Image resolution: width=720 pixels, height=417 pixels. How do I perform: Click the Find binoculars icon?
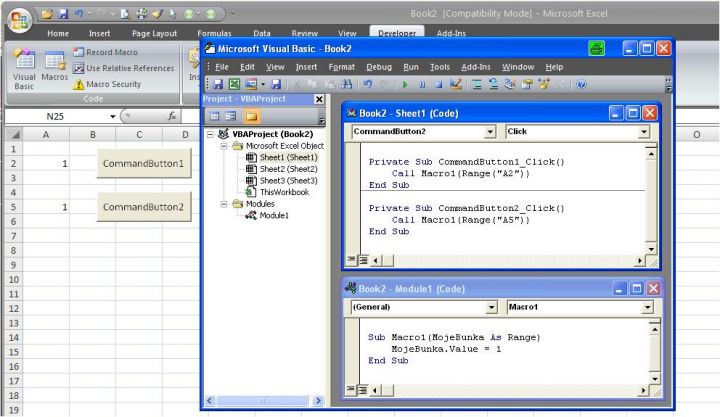click(347, 84)
